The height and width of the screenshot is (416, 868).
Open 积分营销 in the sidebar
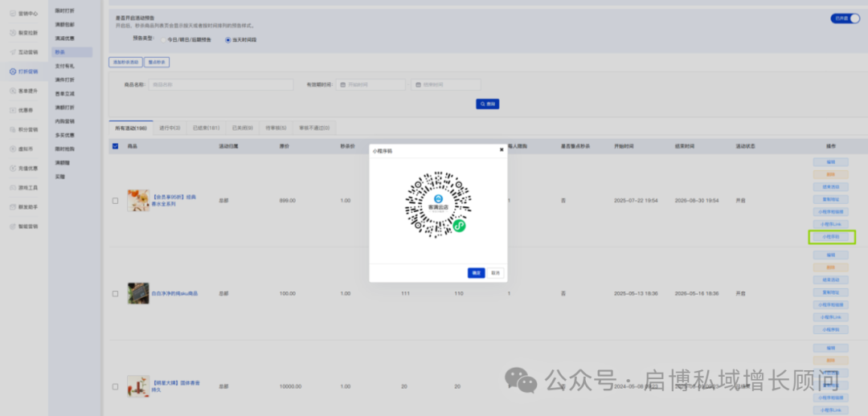pyautogui.click(x=27, y=129)
